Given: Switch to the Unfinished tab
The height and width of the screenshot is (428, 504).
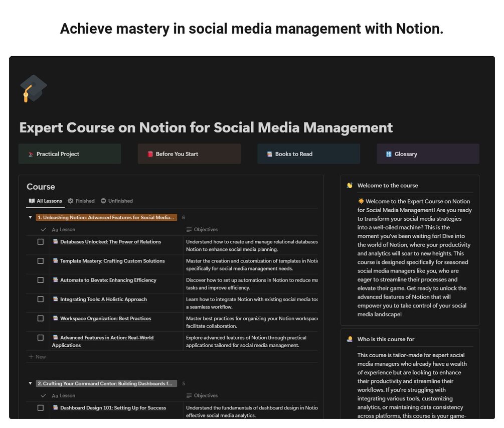Looking at the screenshot, I should coord(117,201).
